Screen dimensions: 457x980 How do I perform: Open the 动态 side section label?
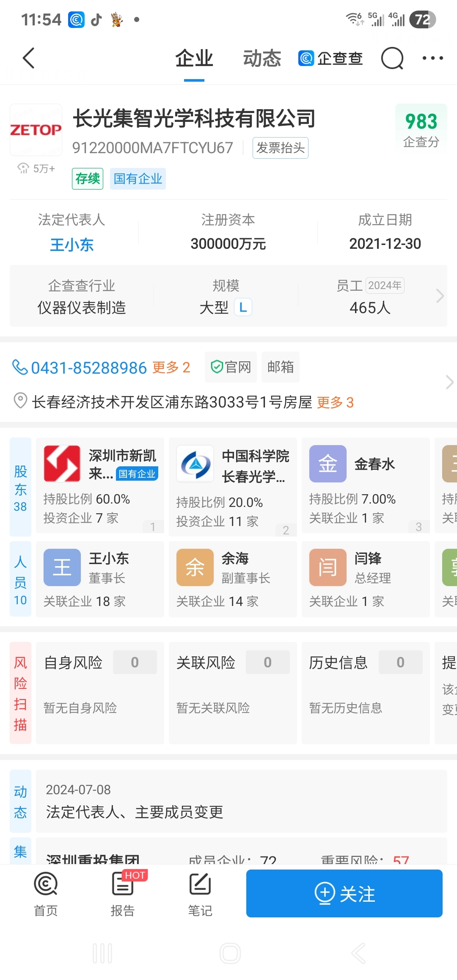point(20,801)
